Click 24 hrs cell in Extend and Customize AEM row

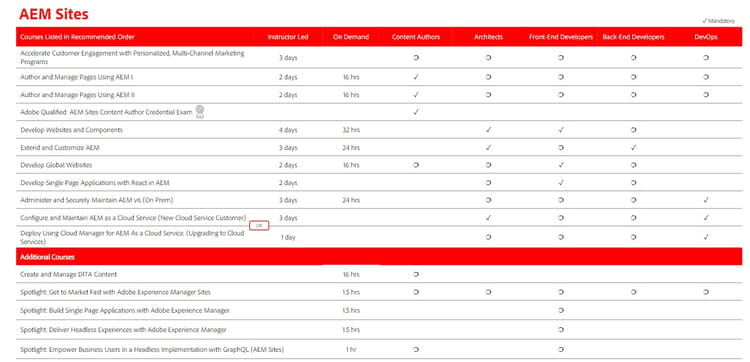[351, 147]
